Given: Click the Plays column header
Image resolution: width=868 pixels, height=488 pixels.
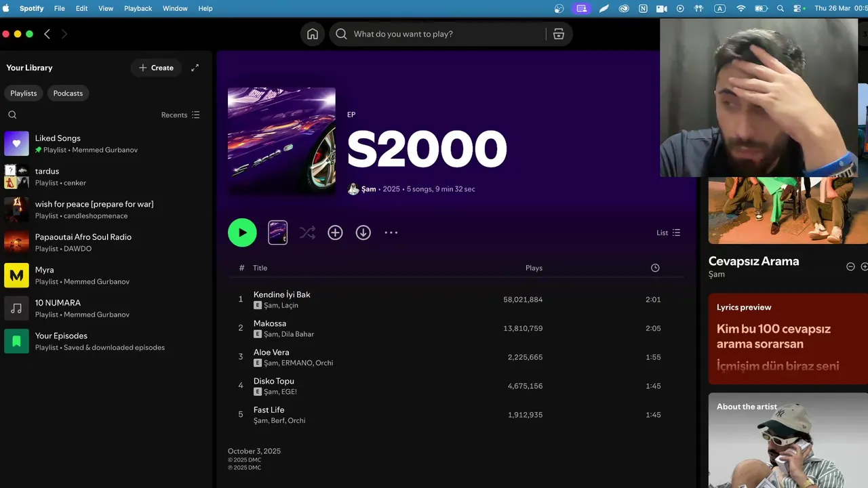Looking at the screenshot, I should coord(534,268).
